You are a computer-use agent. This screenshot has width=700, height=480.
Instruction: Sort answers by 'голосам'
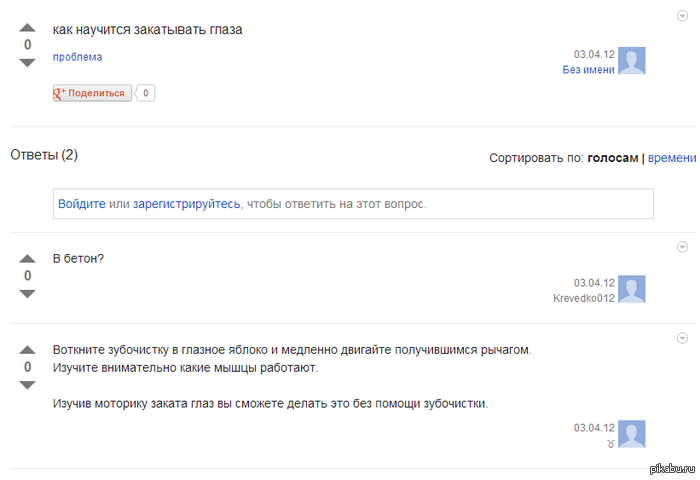[x=612, y=158]
